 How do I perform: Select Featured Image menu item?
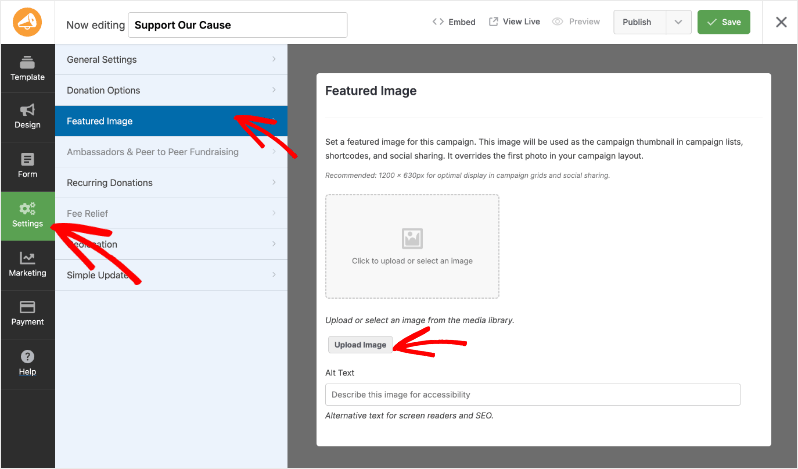(171, 121)
